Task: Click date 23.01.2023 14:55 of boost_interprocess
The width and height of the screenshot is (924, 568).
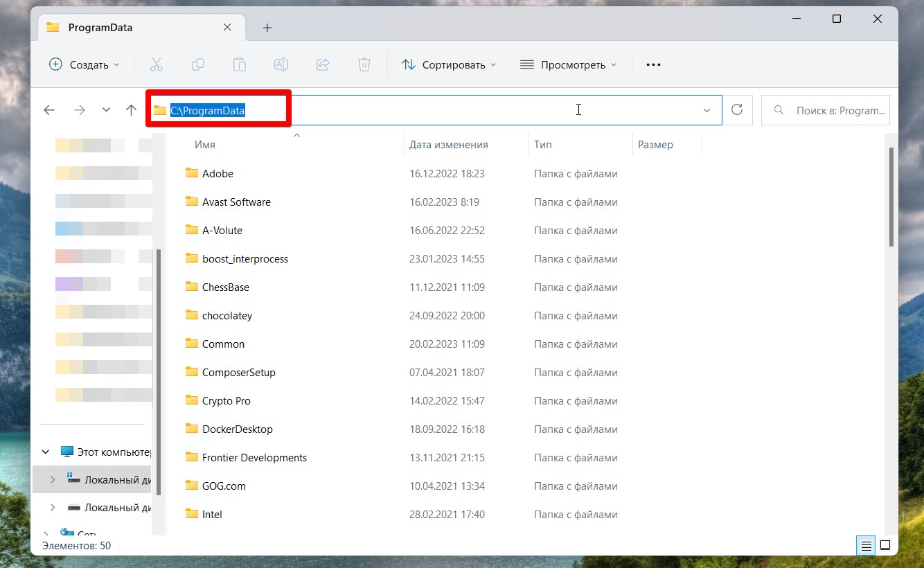Action: click(447, 258)
